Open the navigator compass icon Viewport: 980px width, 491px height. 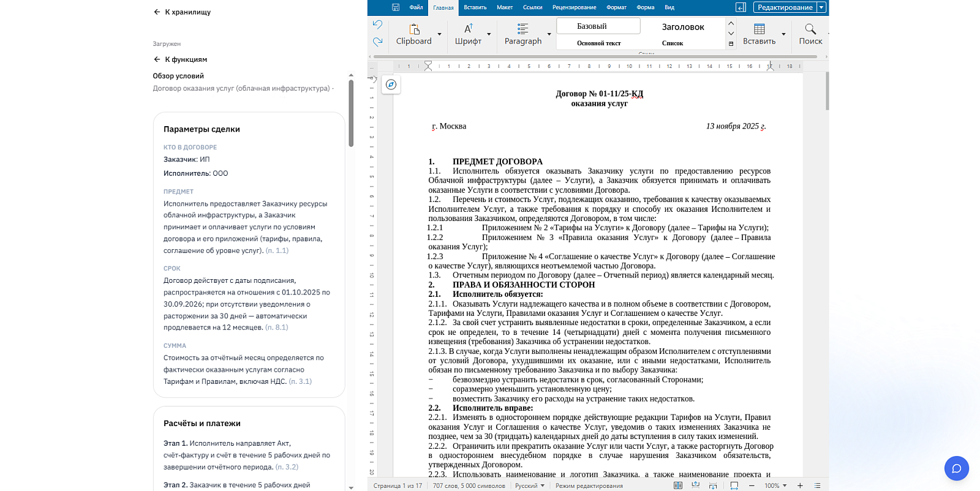(x=391, y=84)
